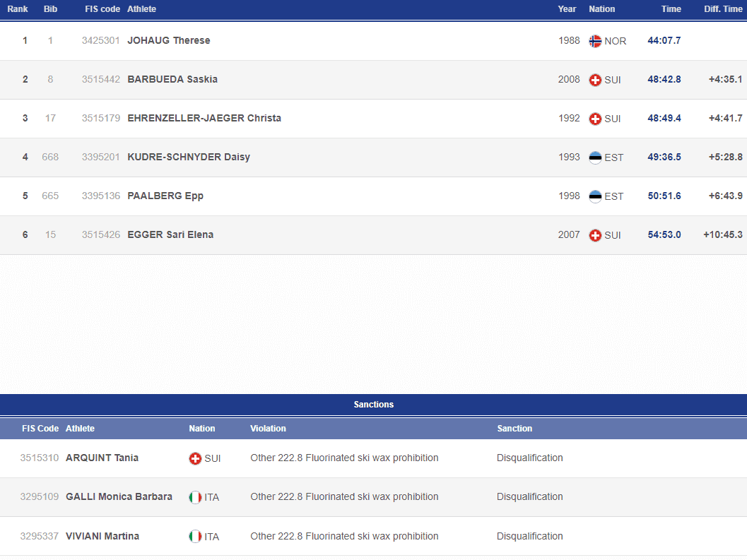Image resolution: width=747 pixels, height=560 pixels.
Task: Select FIS code 3395201
Action: click(x=100, y=157)
